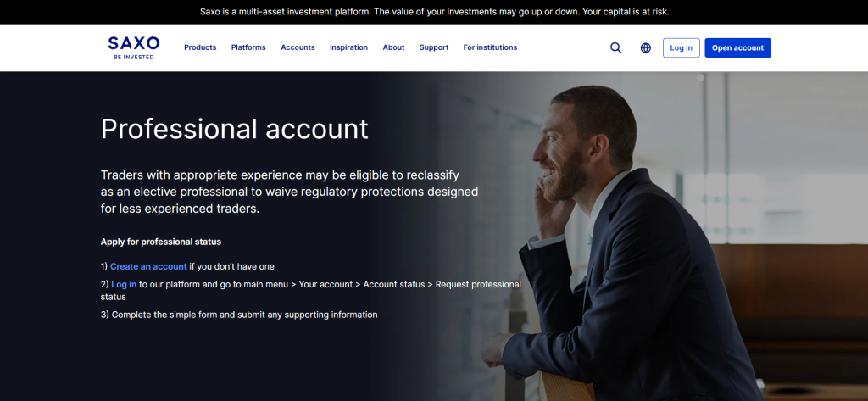Click the step 3 Complete the simple form text
The height and width of the screenshot is (401, 868).
pyautogui.click(x=238, y=315)
